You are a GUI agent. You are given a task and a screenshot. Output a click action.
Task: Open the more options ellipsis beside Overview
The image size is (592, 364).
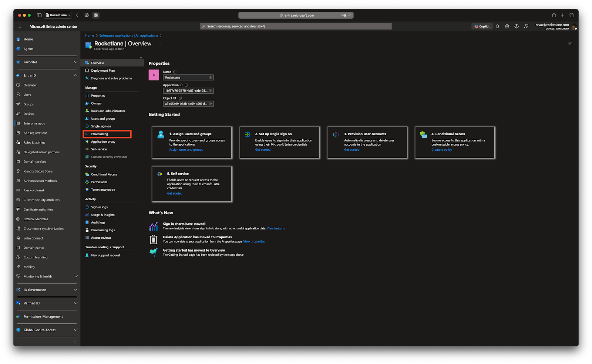tap(159, 43)
